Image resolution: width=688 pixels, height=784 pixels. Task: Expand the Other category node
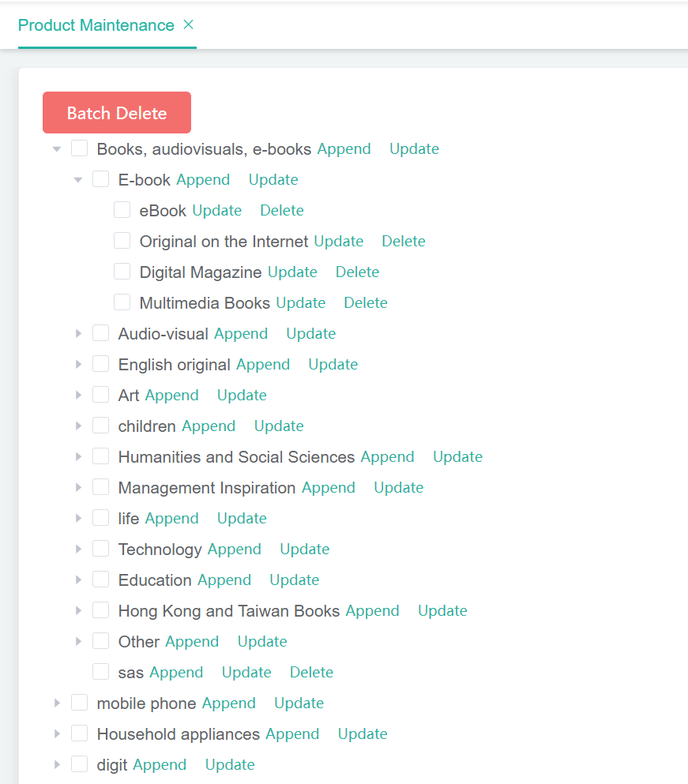78,642
